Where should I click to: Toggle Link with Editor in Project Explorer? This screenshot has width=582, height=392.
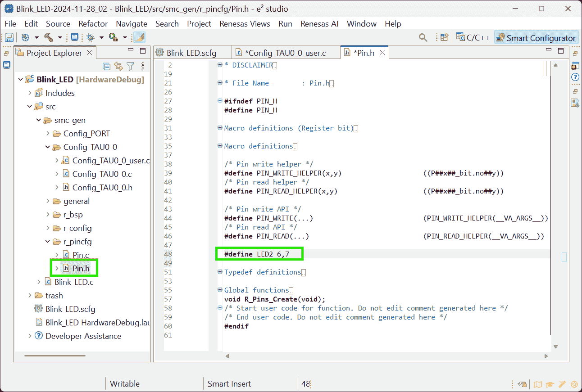coord(118,67)
